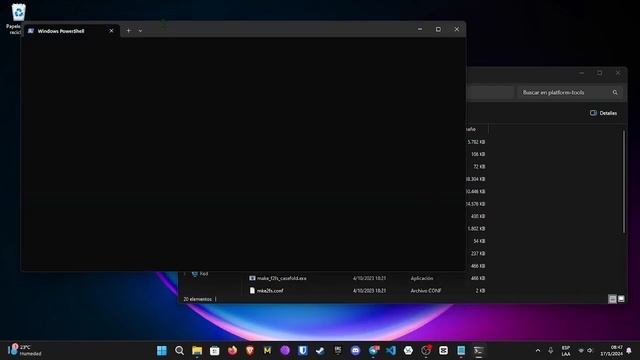Open taskbar Search magnifier

[179, 351]
